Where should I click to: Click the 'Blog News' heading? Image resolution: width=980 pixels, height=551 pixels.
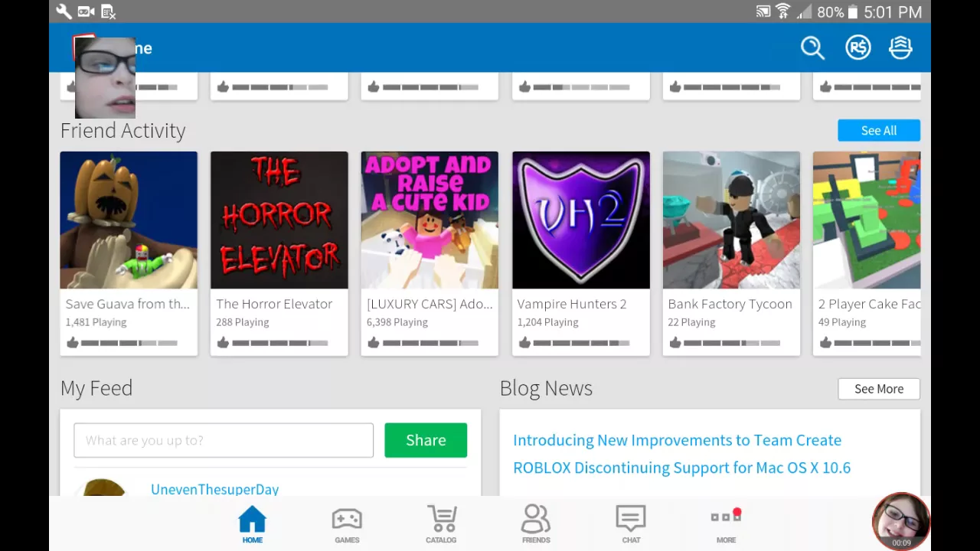click(x=546, y=388)
